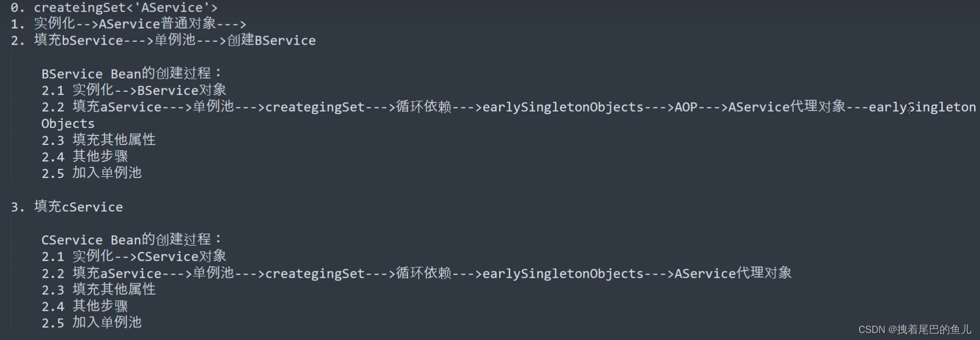
Task: Click first "2.3 填充其他属性" line
Action: (98, 140)
